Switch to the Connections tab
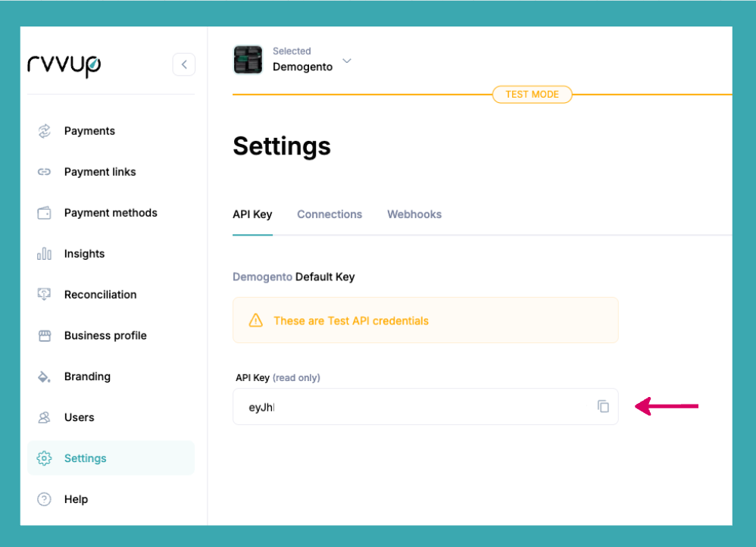The height and width of the screenshot is (547, 756). coord(330,214)
